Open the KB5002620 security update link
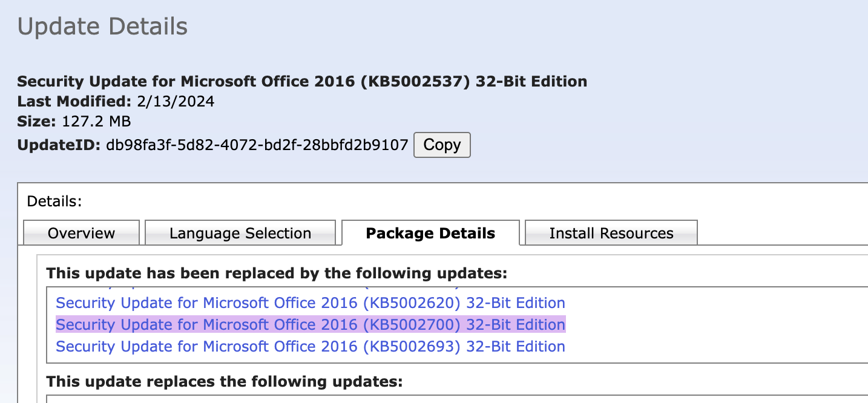The width and height of the screenshot is (868, 403). [311, 303]
